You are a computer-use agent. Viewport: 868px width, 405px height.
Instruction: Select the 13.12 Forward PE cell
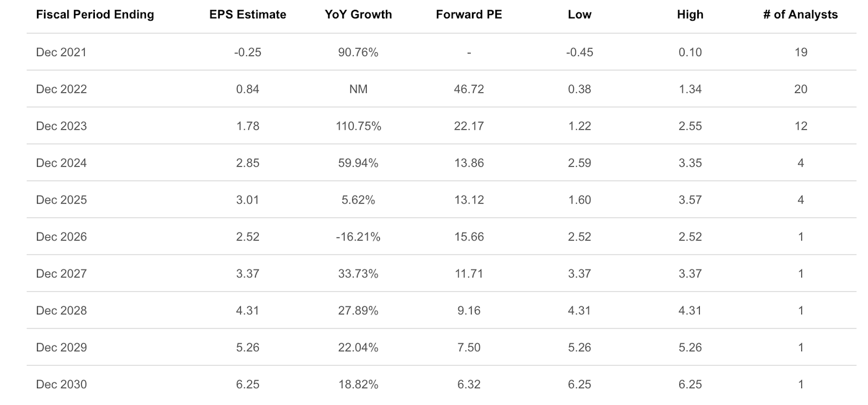[x=469, y=200]
